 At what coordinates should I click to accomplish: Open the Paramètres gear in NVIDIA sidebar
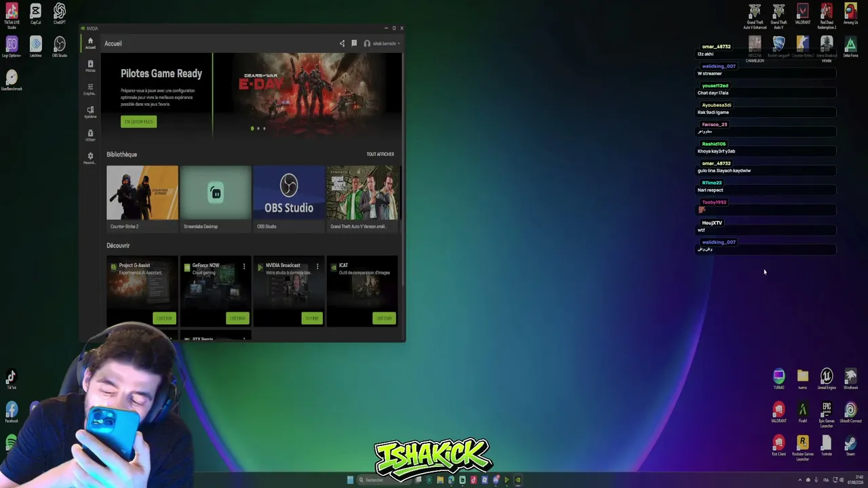click(90, 159)
